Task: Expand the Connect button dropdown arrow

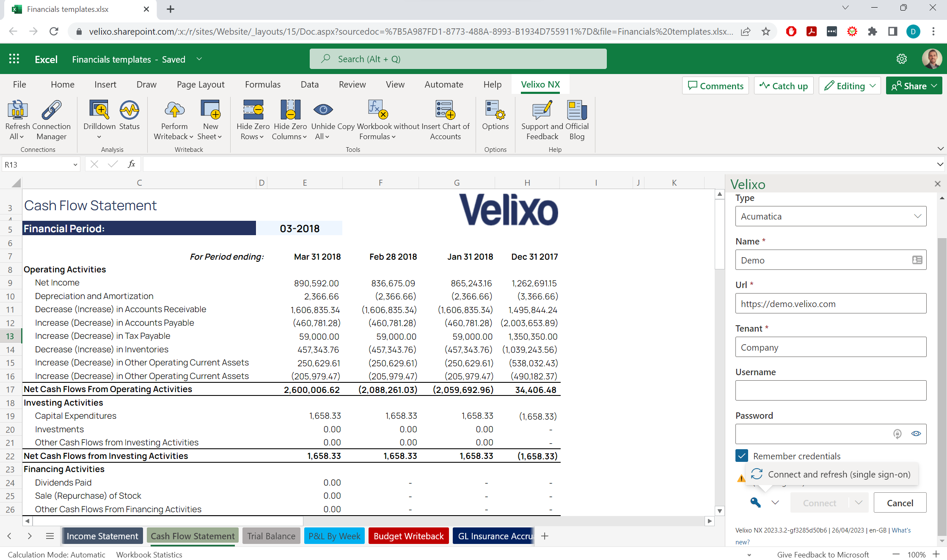Action: point(859,502)
